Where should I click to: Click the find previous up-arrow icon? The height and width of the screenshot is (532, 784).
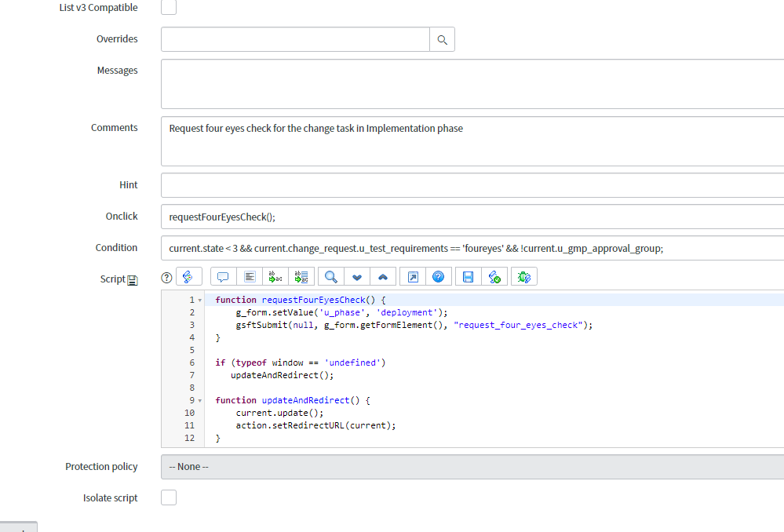pyautogui.click(x=383, y=276)
